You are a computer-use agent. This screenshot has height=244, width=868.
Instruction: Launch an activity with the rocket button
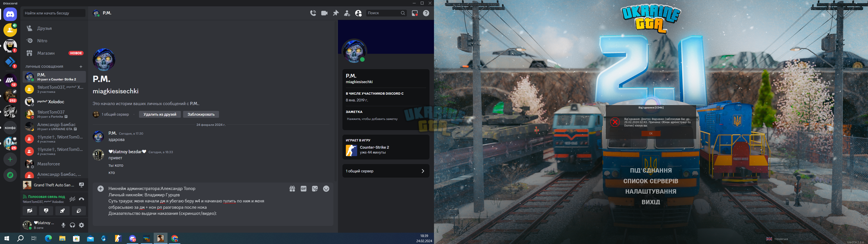[63, 211]
